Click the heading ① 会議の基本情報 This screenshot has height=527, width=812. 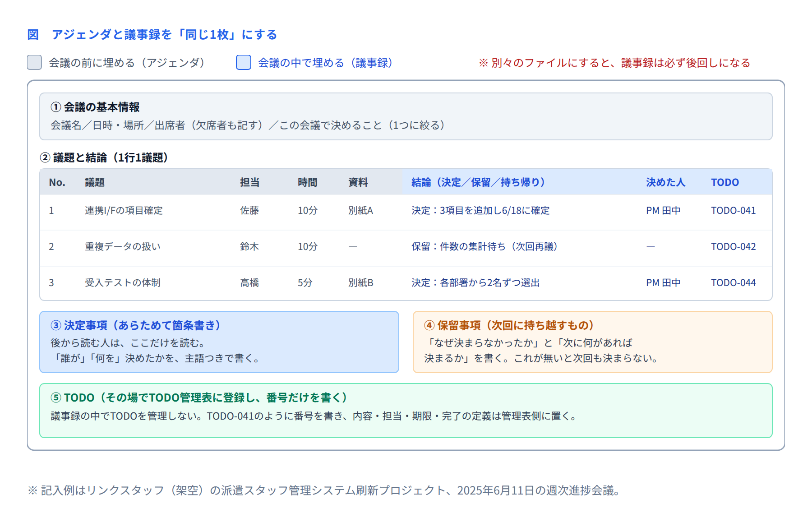[x=95, y=107]
